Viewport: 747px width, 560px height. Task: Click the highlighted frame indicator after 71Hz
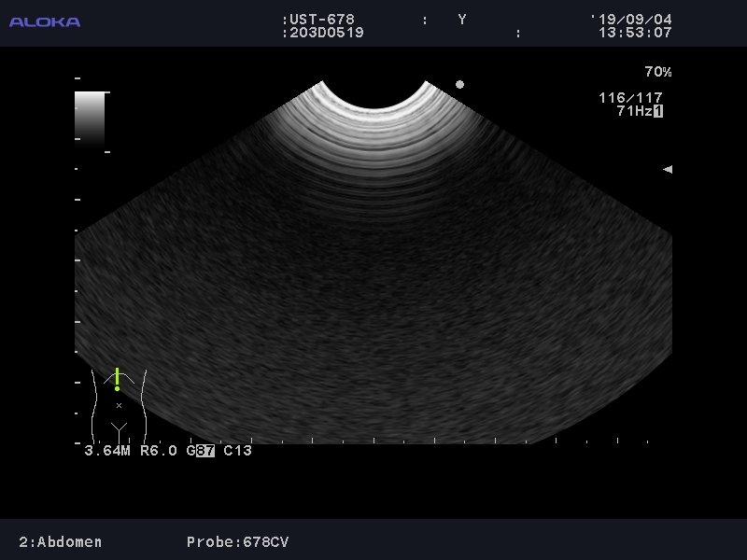pos(658,111)
